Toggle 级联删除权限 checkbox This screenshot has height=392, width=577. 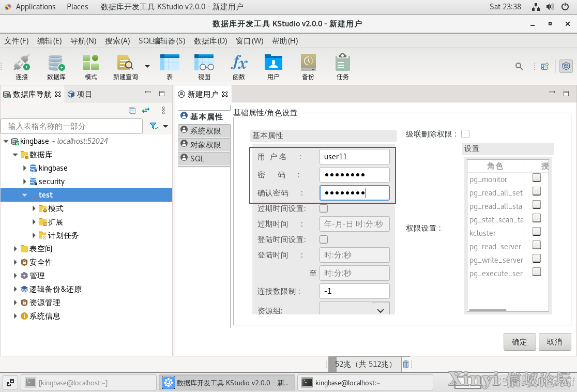pyautogui.click(x=465, y=134)
